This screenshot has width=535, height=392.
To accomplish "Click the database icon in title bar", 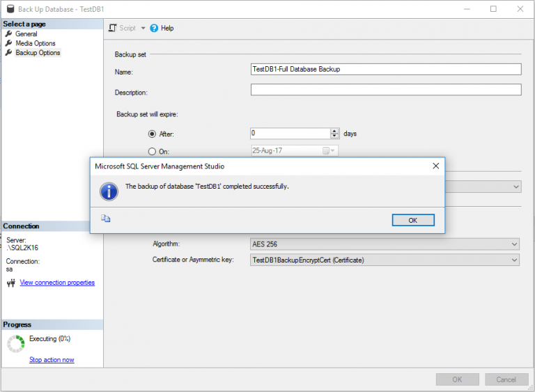I will [10, 9].
